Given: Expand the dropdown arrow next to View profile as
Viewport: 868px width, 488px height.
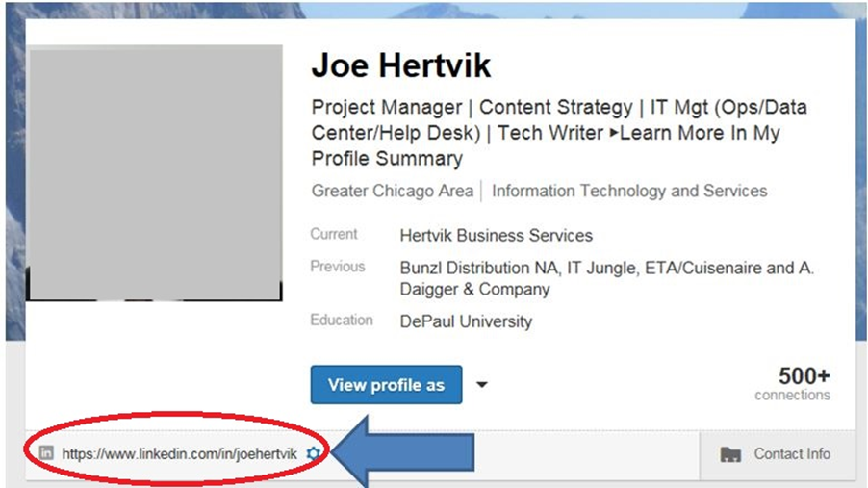Looking at the screenshot, I should [x=482, y=385].
